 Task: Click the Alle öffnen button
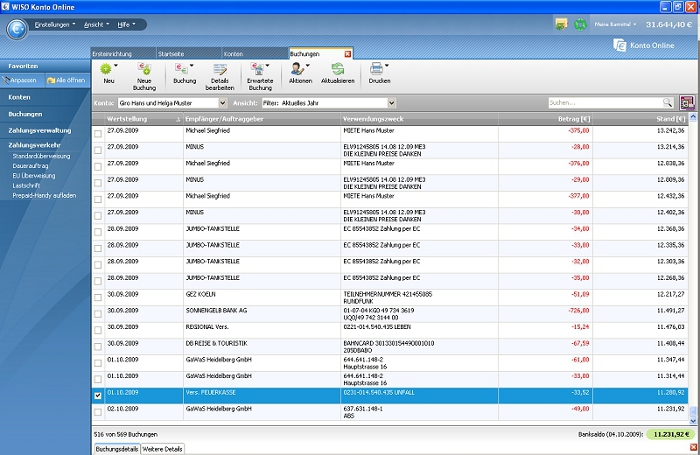[66, 80]
